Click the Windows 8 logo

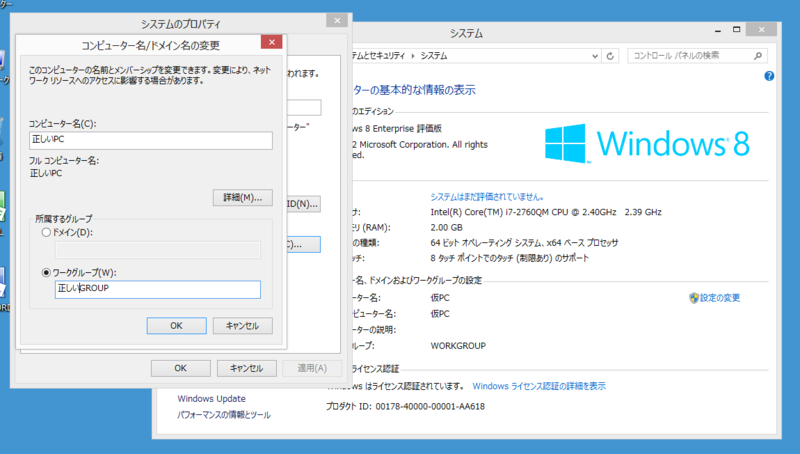(x=647, y=143)
